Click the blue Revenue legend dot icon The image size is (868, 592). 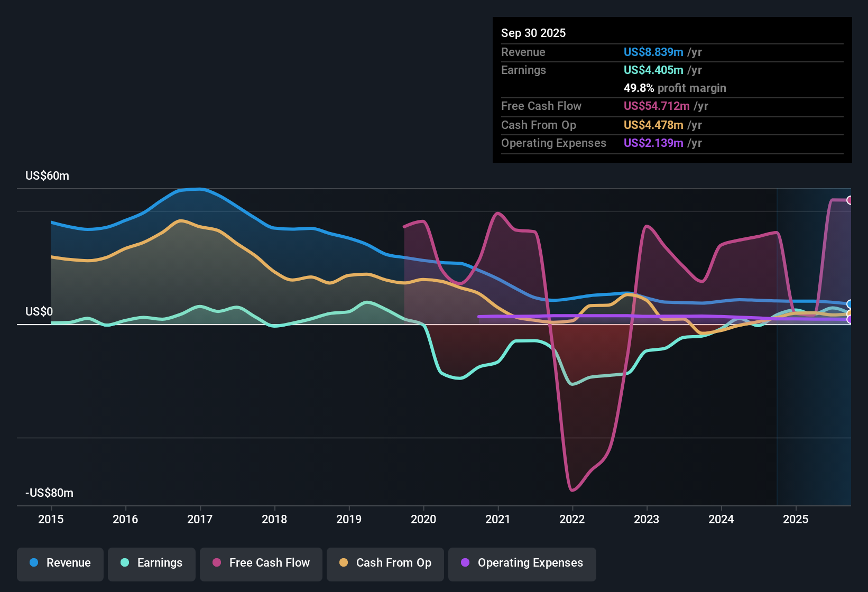point(33,563)
